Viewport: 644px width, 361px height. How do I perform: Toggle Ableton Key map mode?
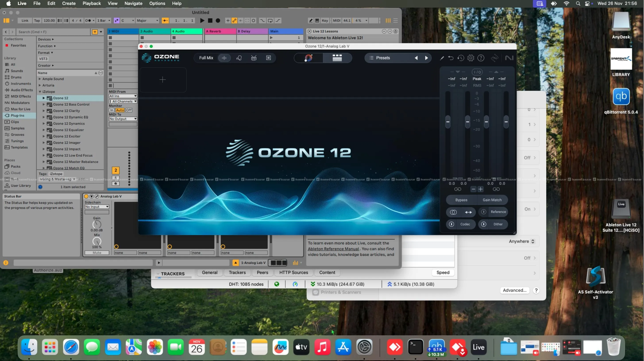click(325, 21)
